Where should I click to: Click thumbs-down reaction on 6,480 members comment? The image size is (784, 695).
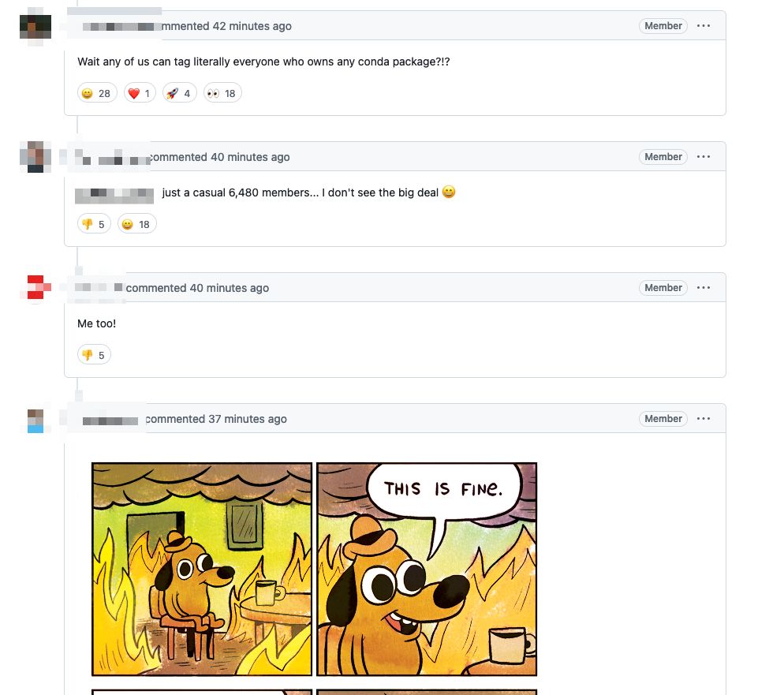(94, 224)
